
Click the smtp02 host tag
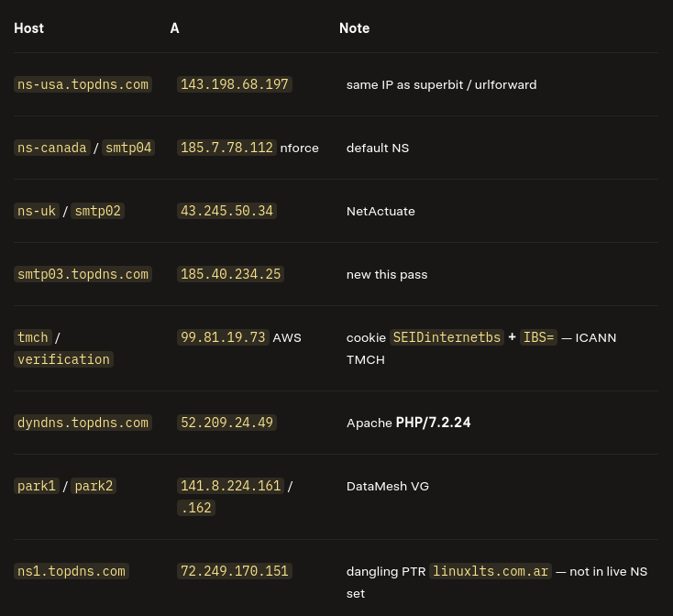[98, 211]
